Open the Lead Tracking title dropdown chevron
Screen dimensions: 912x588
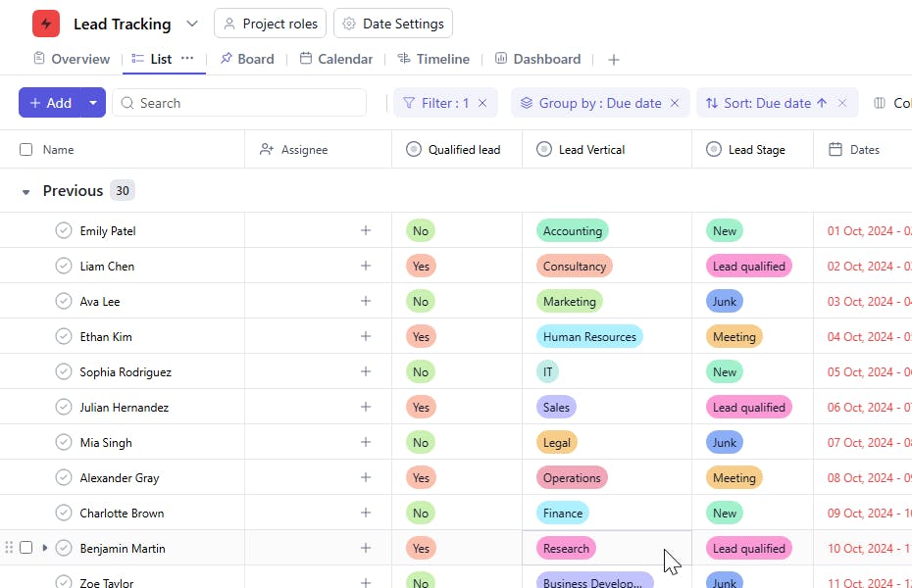pyautogui.click(x=192, y=24)
